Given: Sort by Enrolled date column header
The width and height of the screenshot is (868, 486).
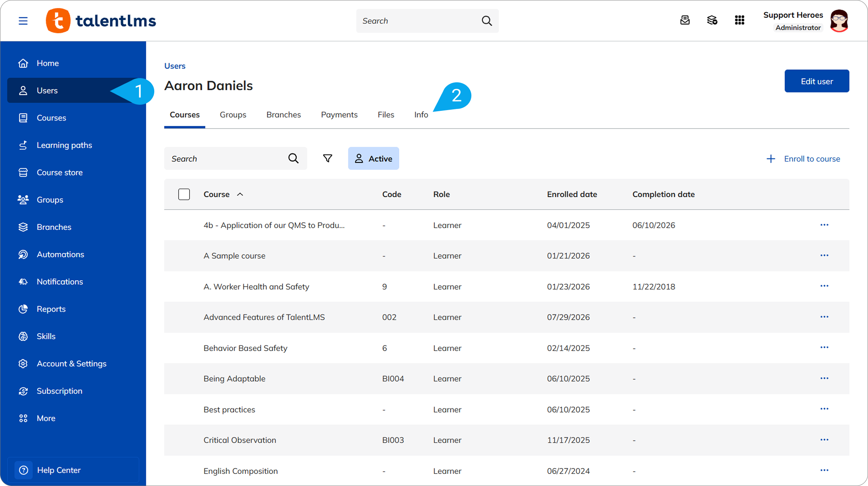Looking at the screenshot, I should click(x=572, y=194).
